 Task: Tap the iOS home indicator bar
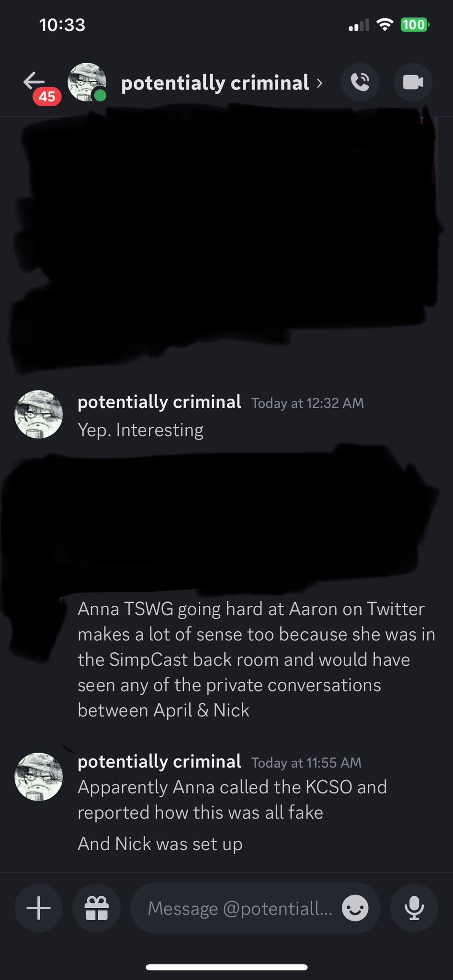pyautogui.click(x=226, y=967)
